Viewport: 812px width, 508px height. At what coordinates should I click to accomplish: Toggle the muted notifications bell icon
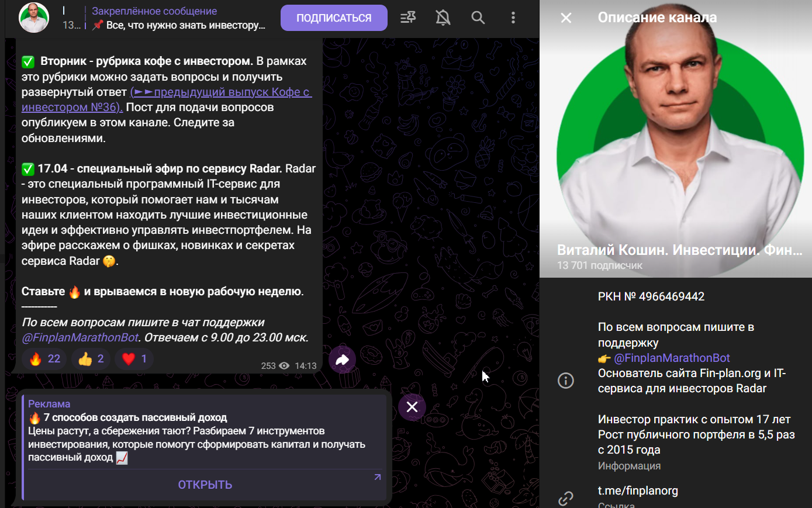coord(443,18)
